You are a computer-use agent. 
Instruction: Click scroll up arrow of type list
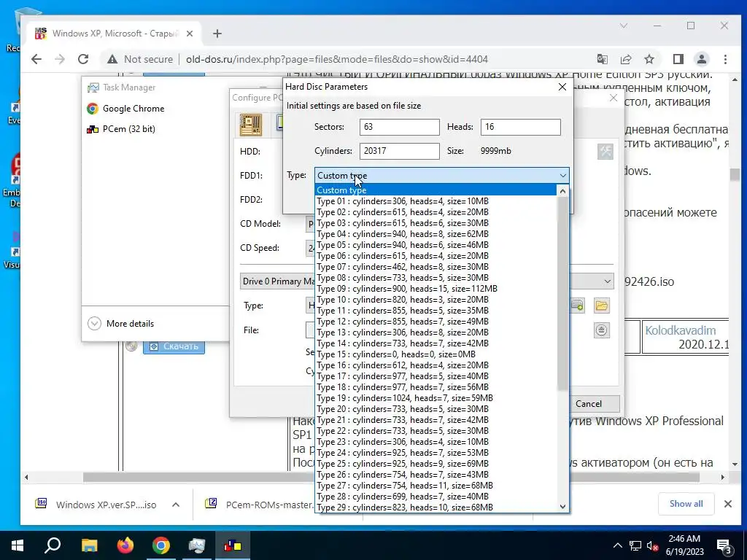[562, 191]
